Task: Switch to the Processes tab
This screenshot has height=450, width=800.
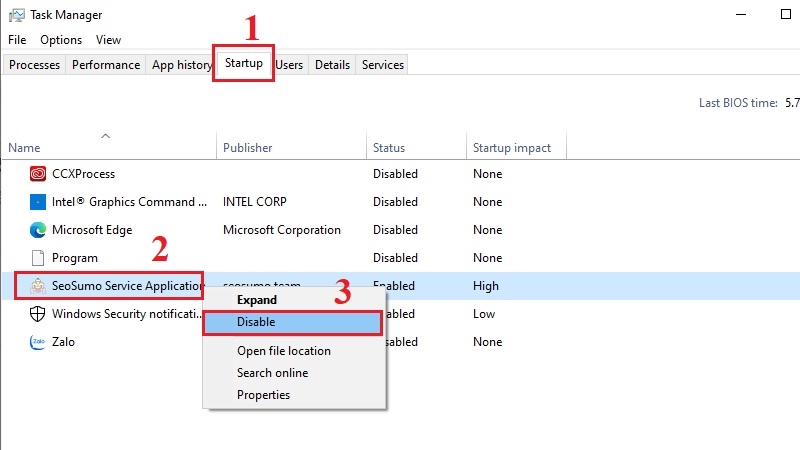Action: pos(34,65)
